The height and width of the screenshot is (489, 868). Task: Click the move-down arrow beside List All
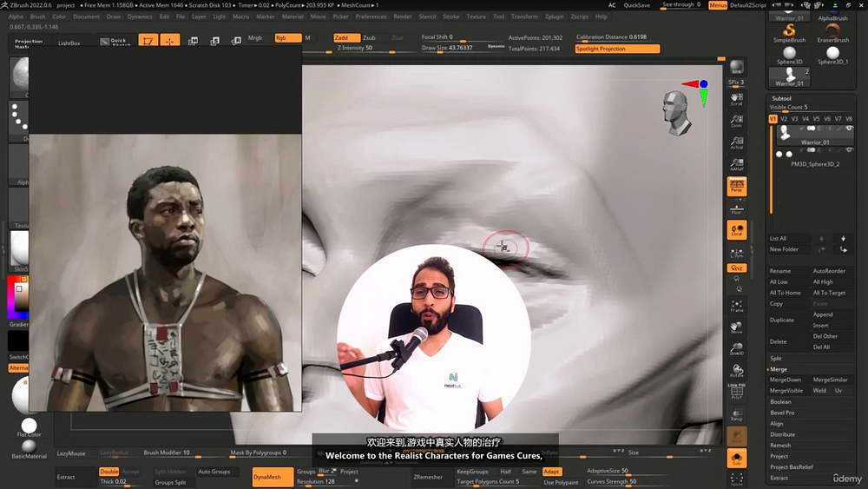843,239
